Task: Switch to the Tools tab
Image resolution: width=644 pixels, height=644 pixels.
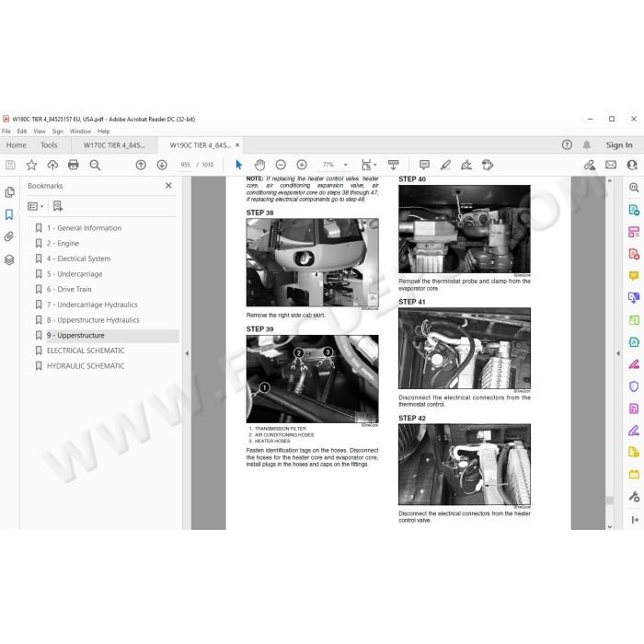Action: [49, 145]
